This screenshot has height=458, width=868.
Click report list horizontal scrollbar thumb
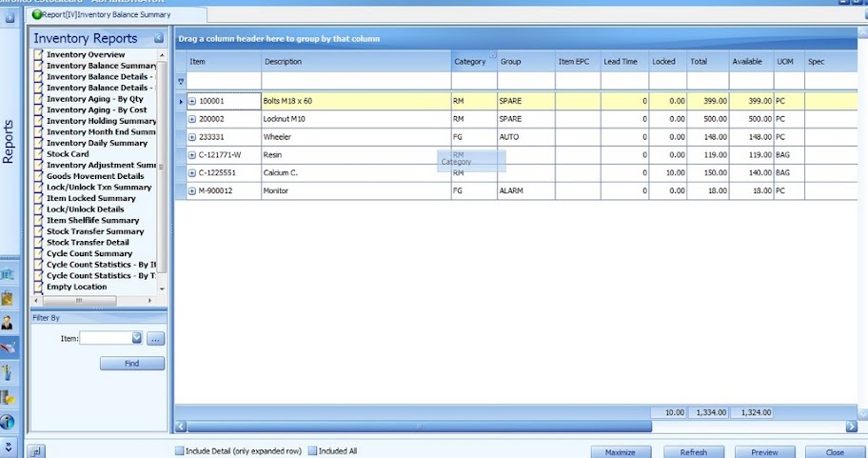pyautogui.click(x=79, y=301)
